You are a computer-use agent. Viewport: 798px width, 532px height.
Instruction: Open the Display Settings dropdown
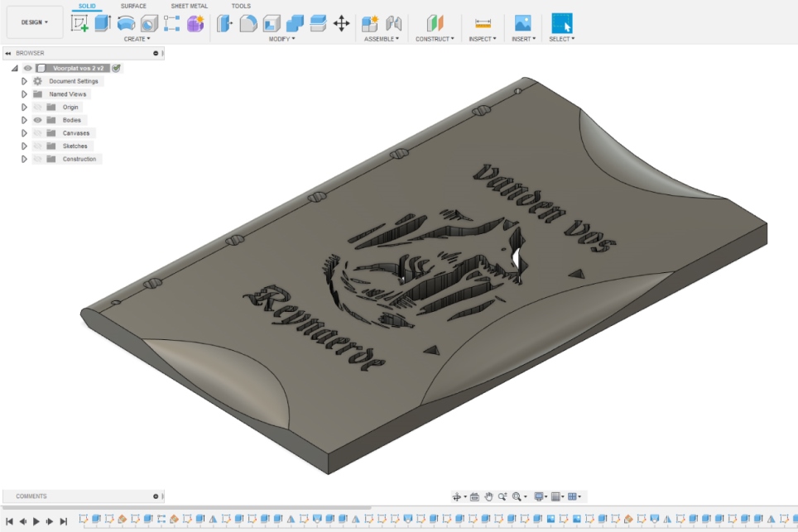click(539, 496)
